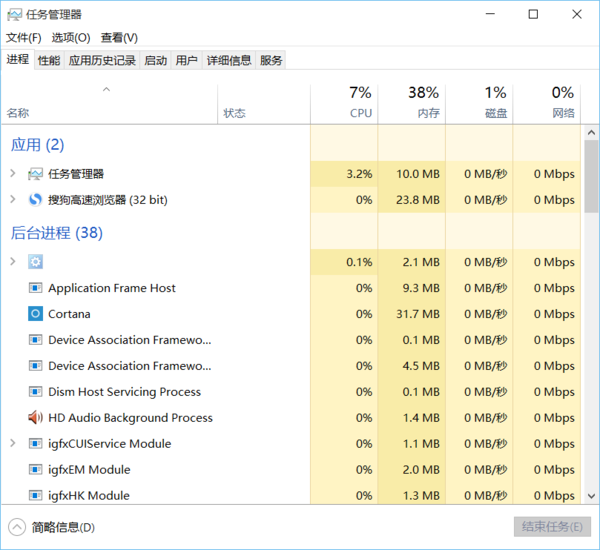Maximize the Task Manager window
The height and width of the screenshot is (550, 600).
point(533,14)
